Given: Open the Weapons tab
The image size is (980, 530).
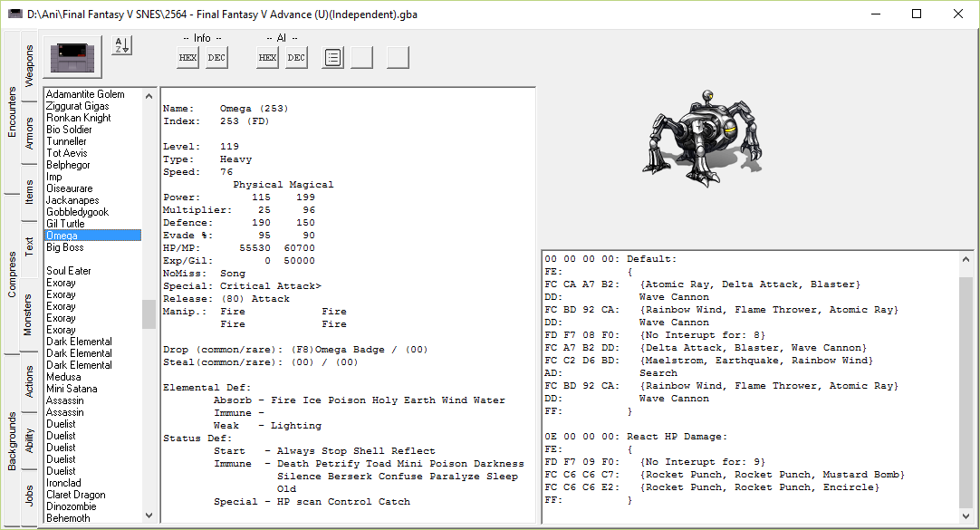Looking at the screenshot, I should point(29,65).
